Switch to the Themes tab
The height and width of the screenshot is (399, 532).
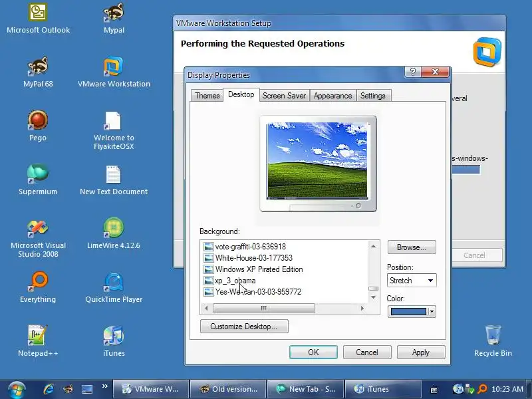(207, 96)
